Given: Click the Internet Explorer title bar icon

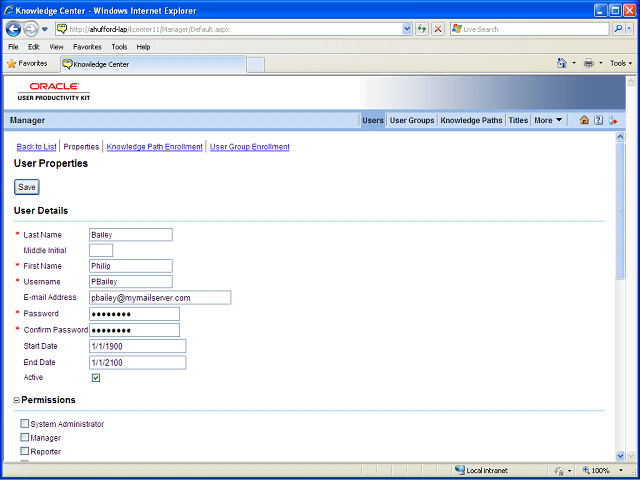Looking at the screenshot, I should click(x=9, y=10).
